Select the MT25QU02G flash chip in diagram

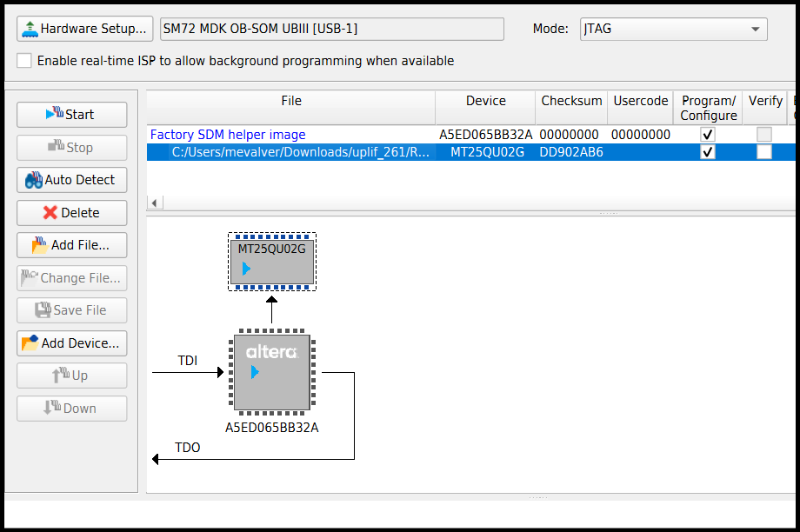click(272, 262)
